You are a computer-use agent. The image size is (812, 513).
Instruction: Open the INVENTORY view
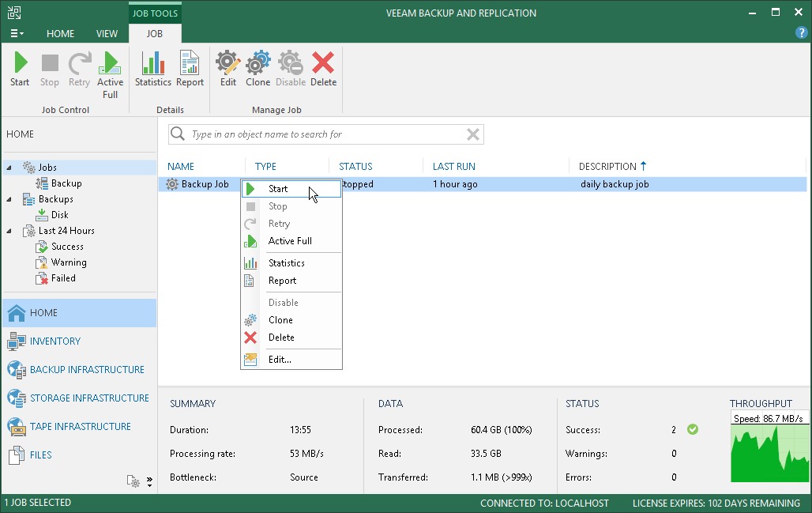point(80,341)
